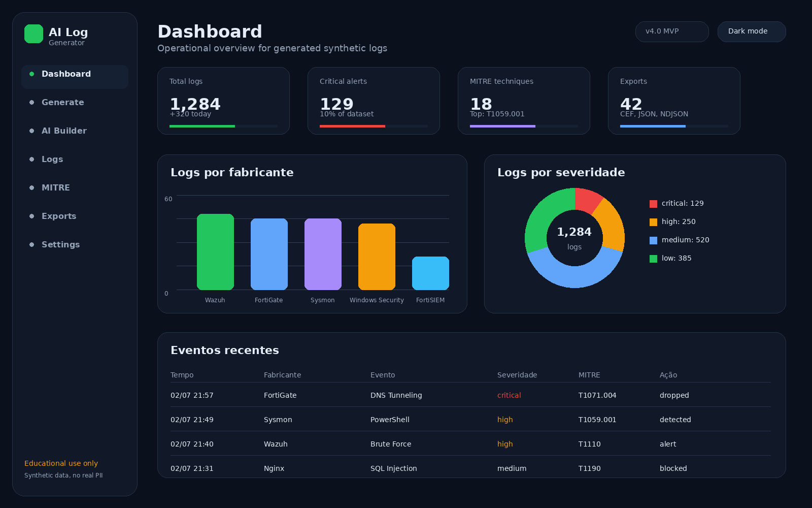812x508 pixels.
Task: Click the v4.0 MVP version badge
Action: (x=672, y=31)
